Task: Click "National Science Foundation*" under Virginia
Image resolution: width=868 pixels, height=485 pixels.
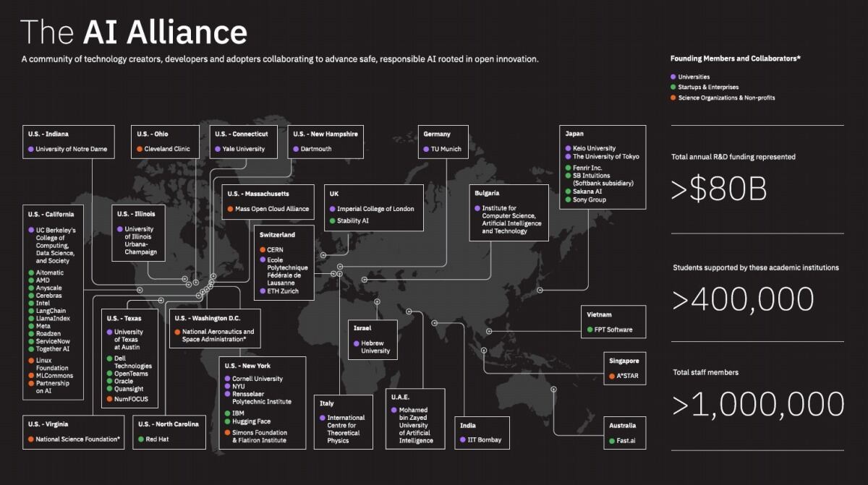Action: coord(78,439)
